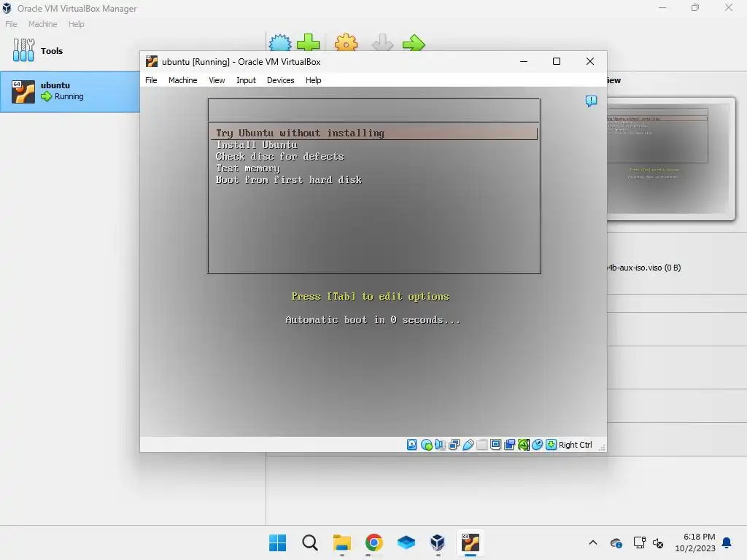Show hidden tray icons chevron

coord(592,542)
